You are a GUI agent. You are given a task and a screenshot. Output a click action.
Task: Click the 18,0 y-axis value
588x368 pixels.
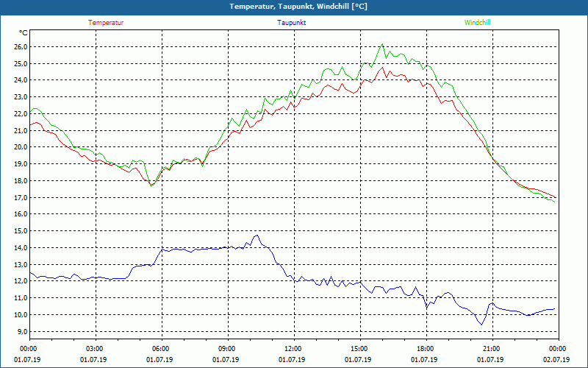click(21, 181)
